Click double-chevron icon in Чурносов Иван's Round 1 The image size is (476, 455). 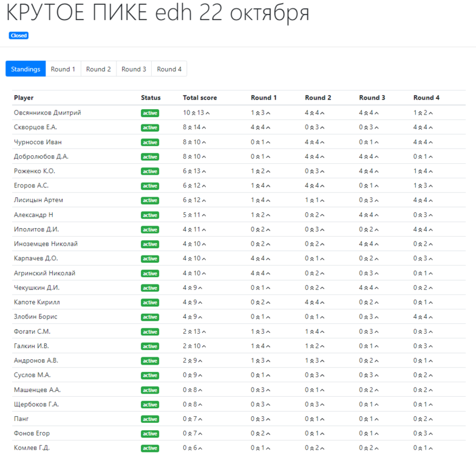tap(258, 142)
